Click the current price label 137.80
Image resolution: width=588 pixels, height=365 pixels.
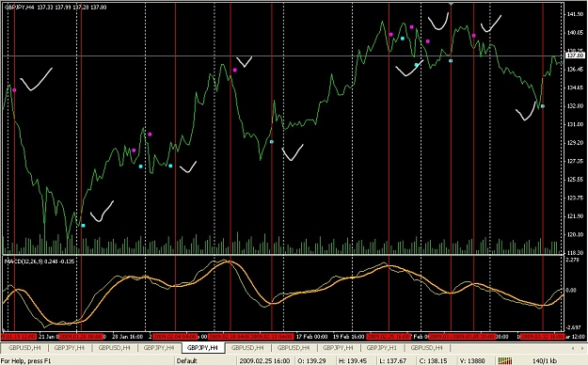pos(575,56)
